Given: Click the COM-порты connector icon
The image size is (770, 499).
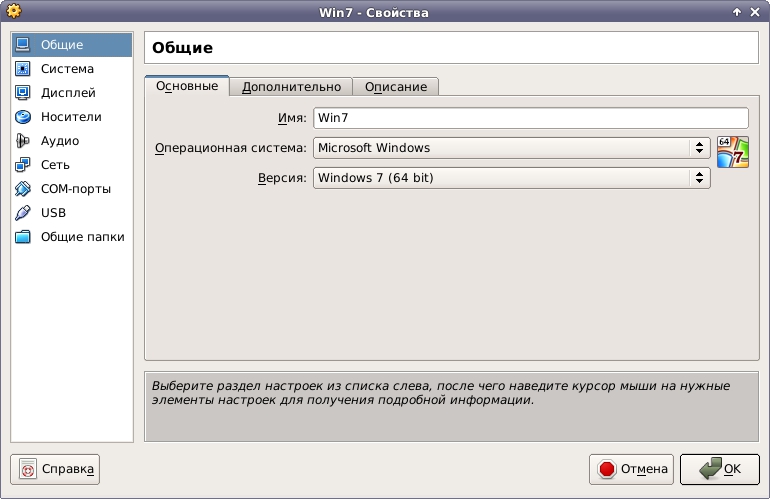Looking at the screenshot, I should tap(23, 189).
